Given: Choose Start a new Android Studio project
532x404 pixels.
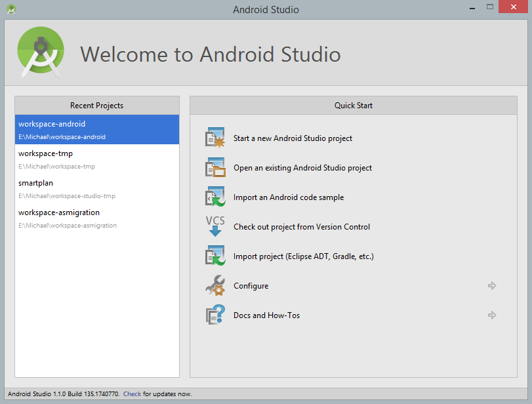Looking at the screenshot, I should 293,138.
